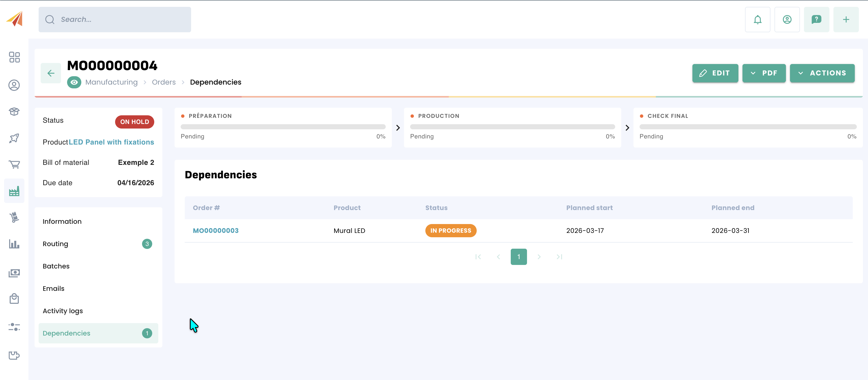This screenshot has width=868, height=380.
Task: Click the notifications bell icon
Action: (757, 20)
